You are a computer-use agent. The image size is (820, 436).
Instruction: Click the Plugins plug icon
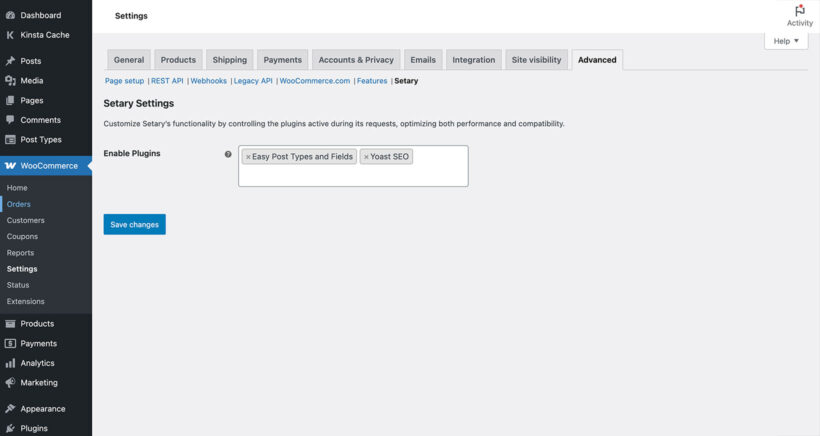point(10,428)
